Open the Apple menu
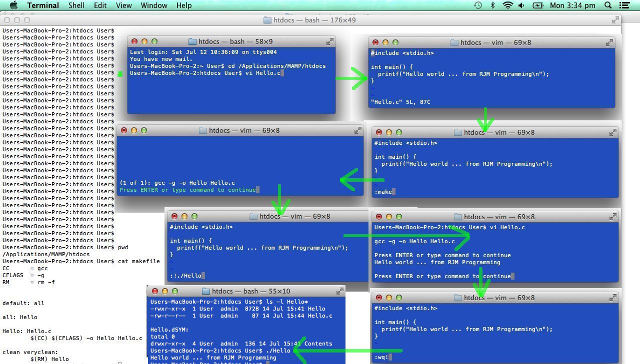Viewport: 640px width, 364px height. [13, 5]
